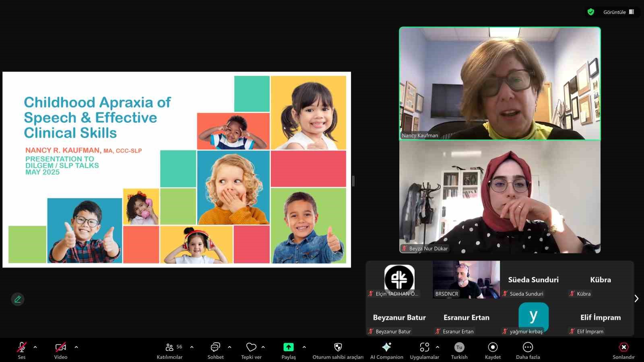
Task: Launch the AI Companion sparkle icon
Action: click(x=386, y=348)
